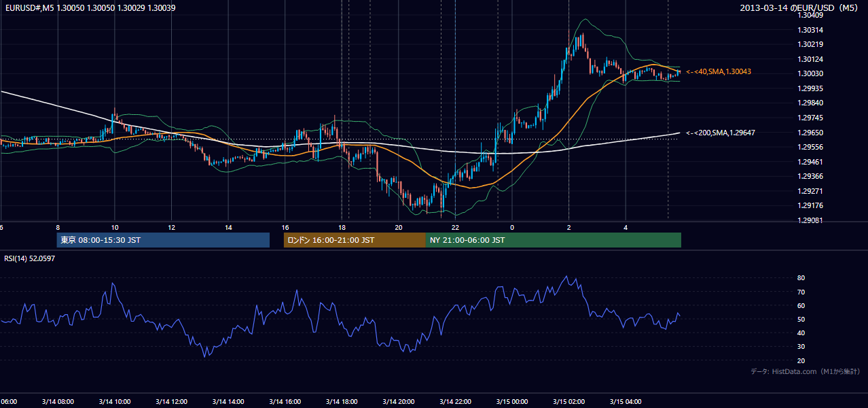Click the 3/15 02:00 date axis label
Image resolution: width=868 pixels, height=408 pixels.
568,401
